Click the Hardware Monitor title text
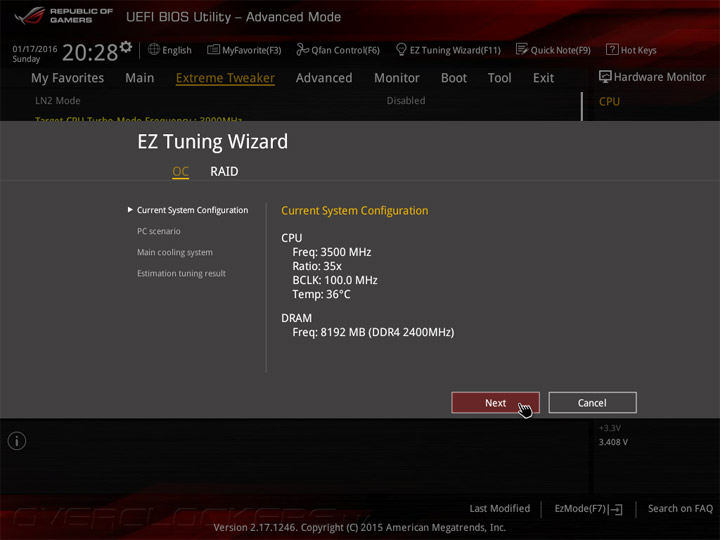The height and width of the screenshot is (540, 720). pos(659,77)
